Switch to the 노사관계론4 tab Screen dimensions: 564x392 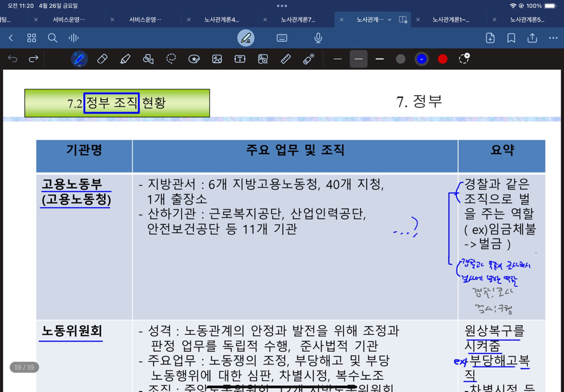coord(221,20)
